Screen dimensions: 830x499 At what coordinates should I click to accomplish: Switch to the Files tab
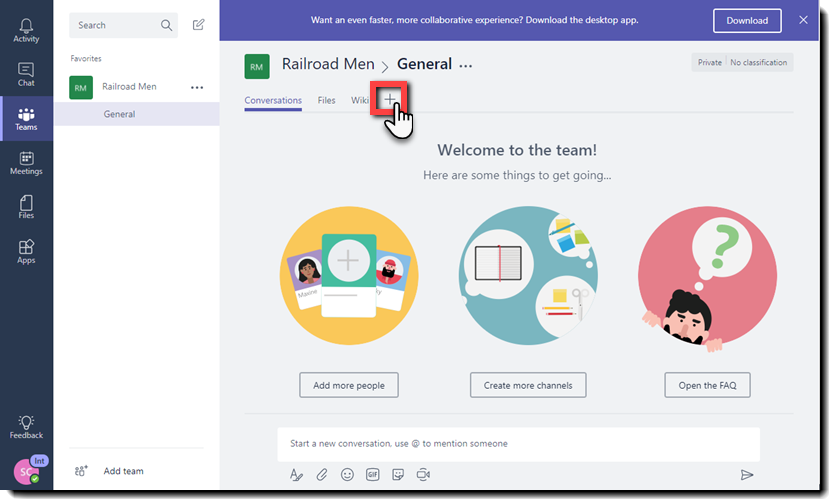coord(327,101)
